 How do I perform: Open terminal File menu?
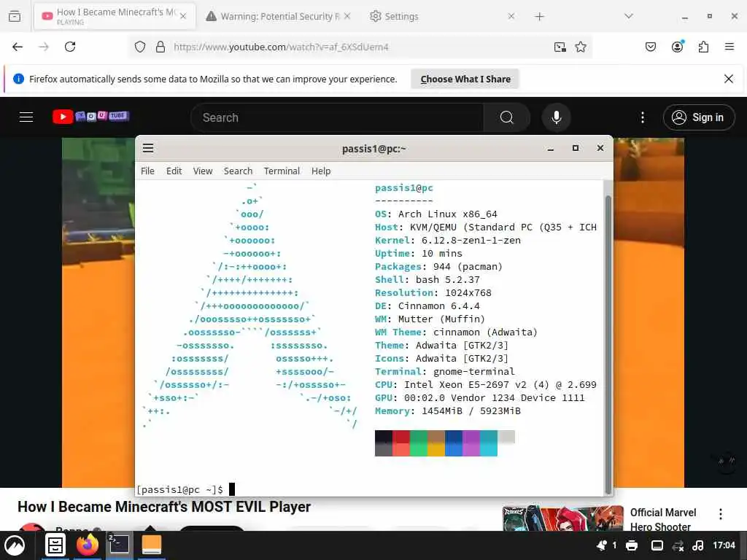pos(147,171)
